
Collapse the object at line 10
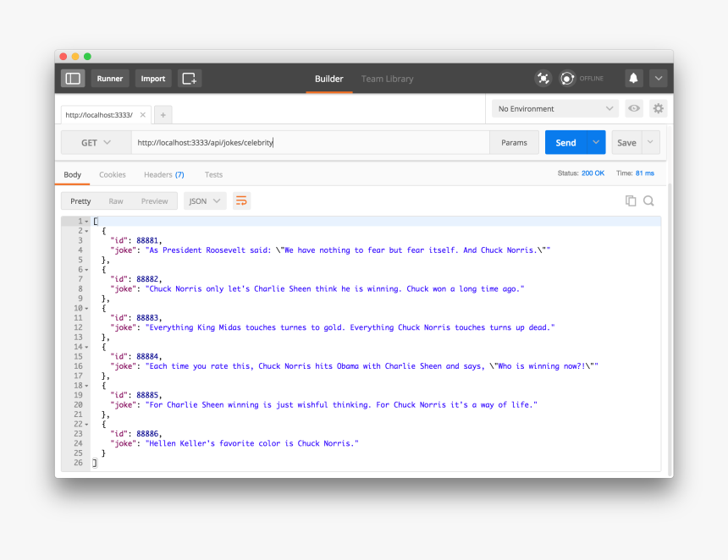point(86,308)
